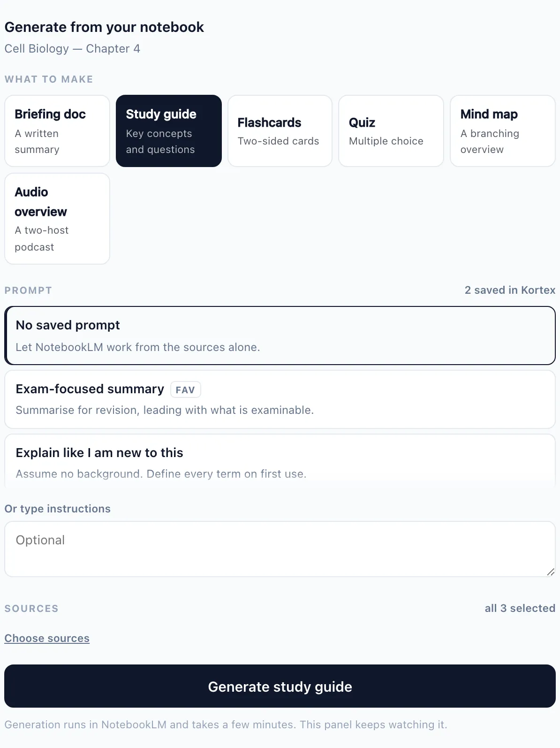Switch to the Mind map option
The width and height of the screenshot is (560, 748).
point(503,131)
